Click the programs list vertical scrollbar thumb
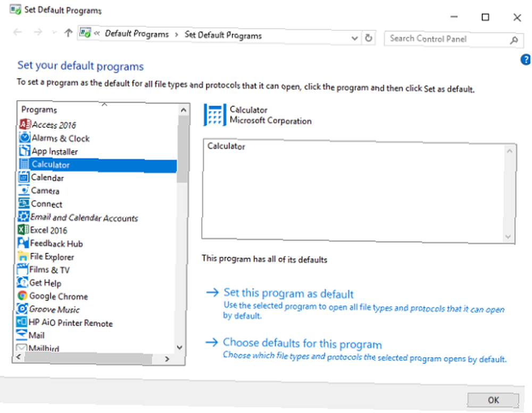 point(182,150)
